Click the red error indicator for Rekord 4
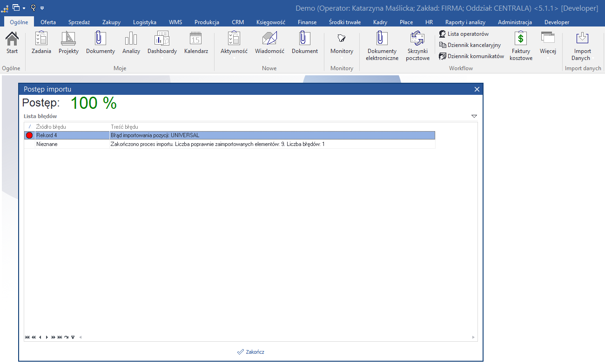Image resolution: width=605 pixels, height=364 pixels. point(30,135)
